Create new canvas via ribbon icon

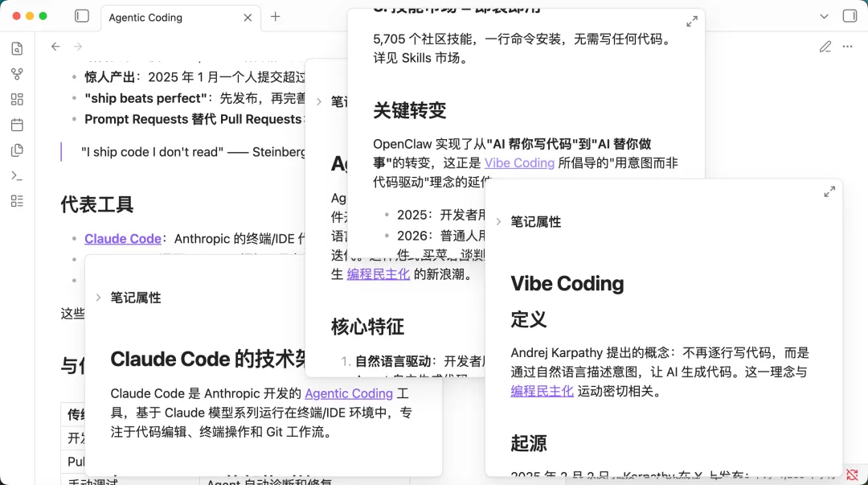pos(17,99)
